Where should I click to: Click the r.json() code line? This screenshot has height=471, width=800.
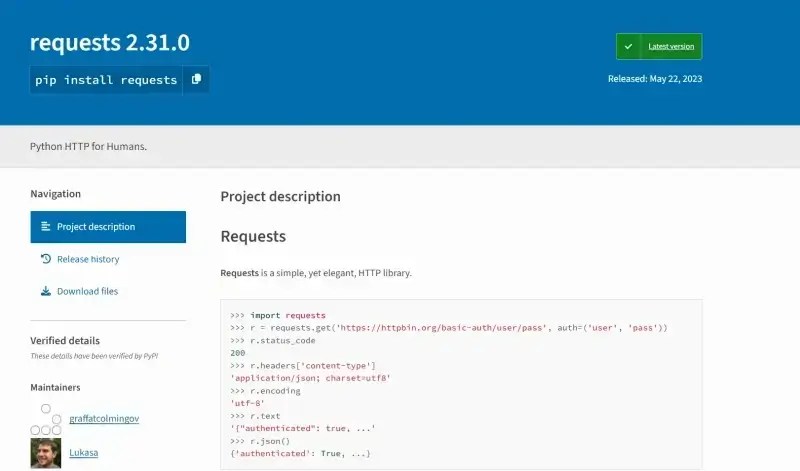(260, 441)
